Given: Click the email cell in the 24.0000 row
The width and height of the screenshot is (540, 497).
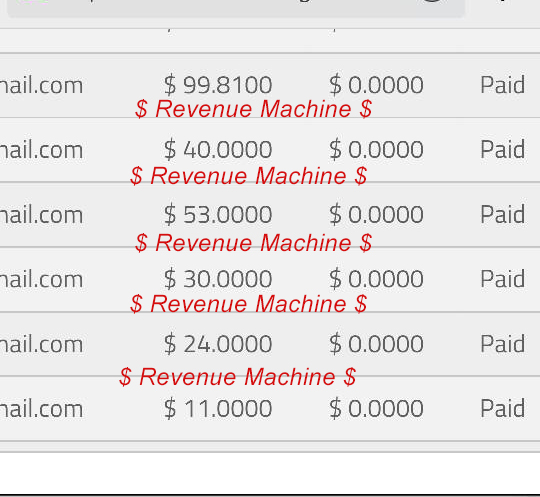Looking at the screenshot, I should point(41,344).
